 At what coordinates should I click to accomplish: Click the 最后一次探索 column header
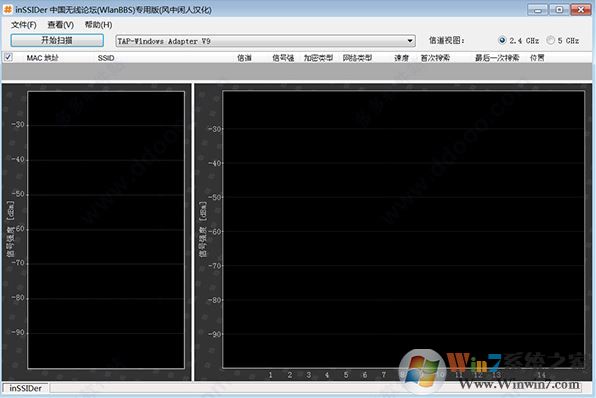(x=497, y=58)
